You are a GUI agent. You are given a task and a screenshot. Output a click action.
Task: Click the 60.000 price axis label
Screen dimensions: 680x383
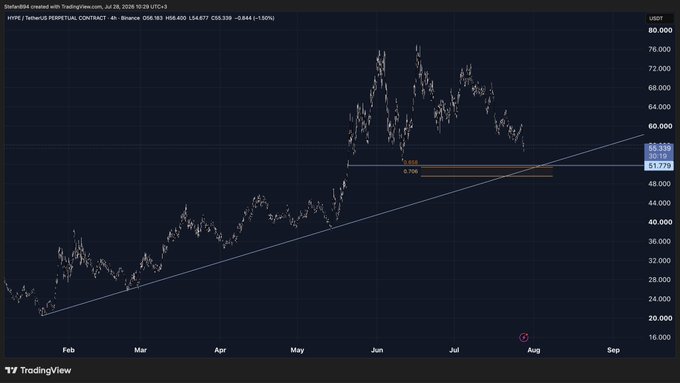point(660,126)
